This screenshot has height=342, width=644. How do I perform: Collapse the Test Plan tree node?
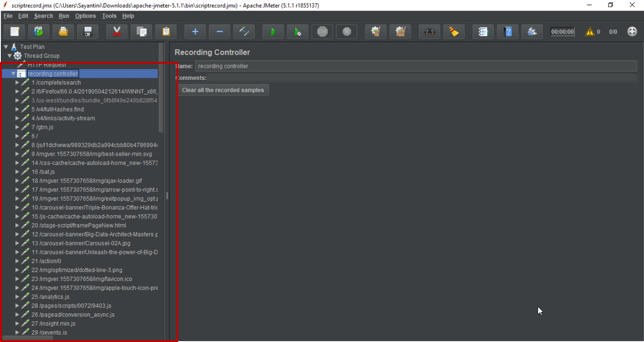(6, 46)
